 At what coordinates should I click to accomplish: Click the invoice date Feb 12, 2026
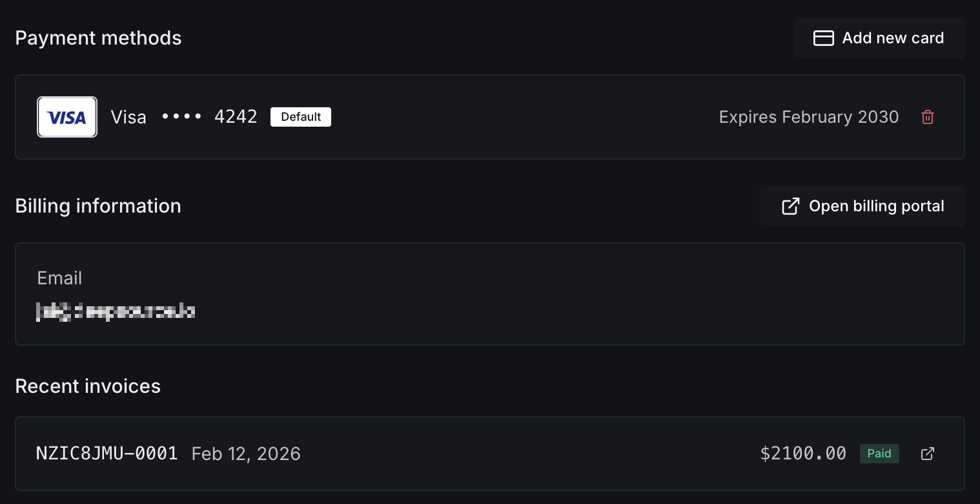point(246,454)
